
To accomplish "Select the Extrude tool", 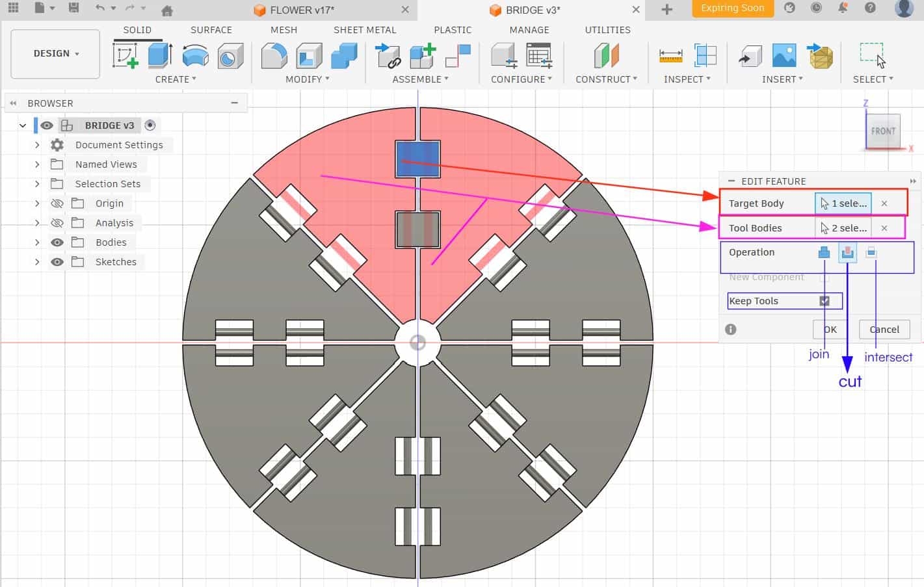I will click(x=160, y=56).
